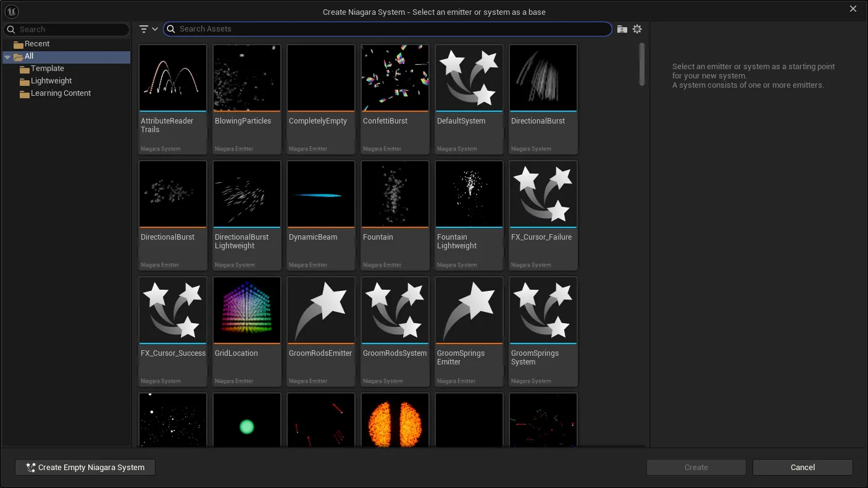Open the Template folder
The height and width of the screenshot is (488, 868).
[48, 69]
